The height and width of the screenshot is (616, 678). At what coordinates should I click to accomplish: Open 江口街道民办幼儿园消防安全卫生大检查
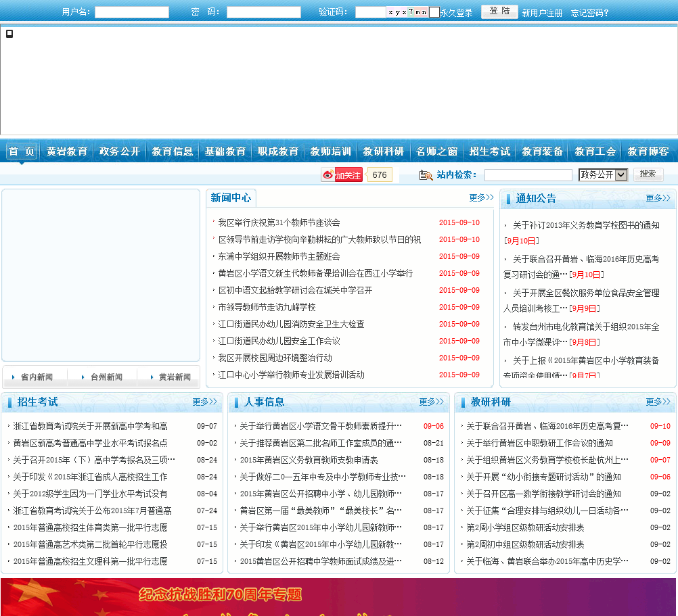point(291,324)
